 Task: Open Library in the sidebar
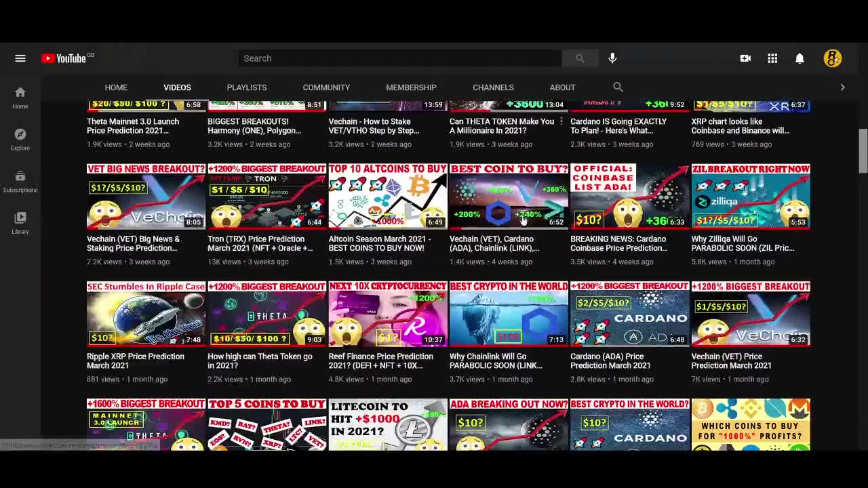[x=20, y=223]
